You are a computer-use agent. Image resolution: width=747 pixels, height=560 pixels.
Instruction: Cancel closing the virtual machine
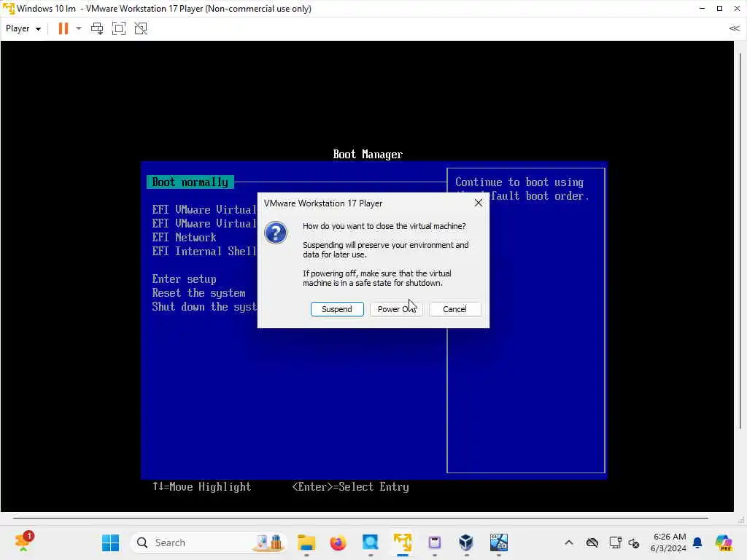click(x=455, y=309)
